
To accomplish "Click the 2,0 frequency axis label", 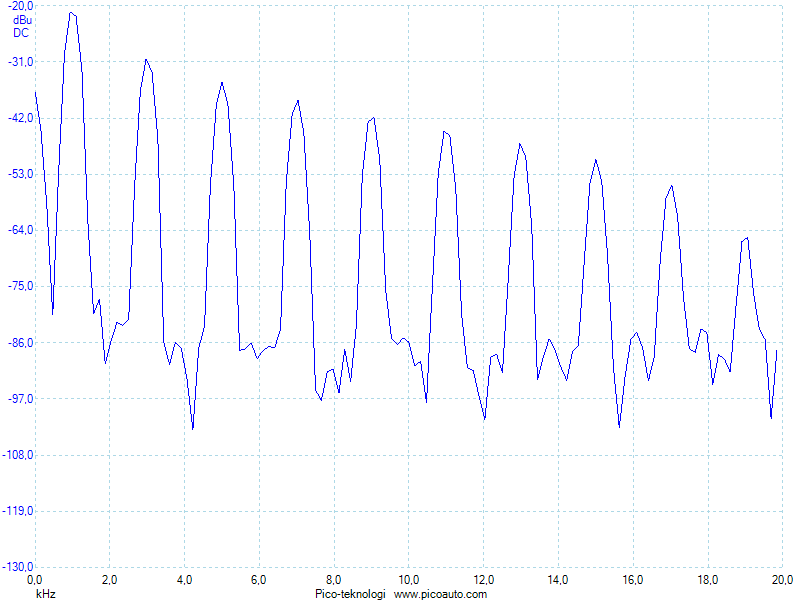I will pyautogui.click(x=110, y=580).
